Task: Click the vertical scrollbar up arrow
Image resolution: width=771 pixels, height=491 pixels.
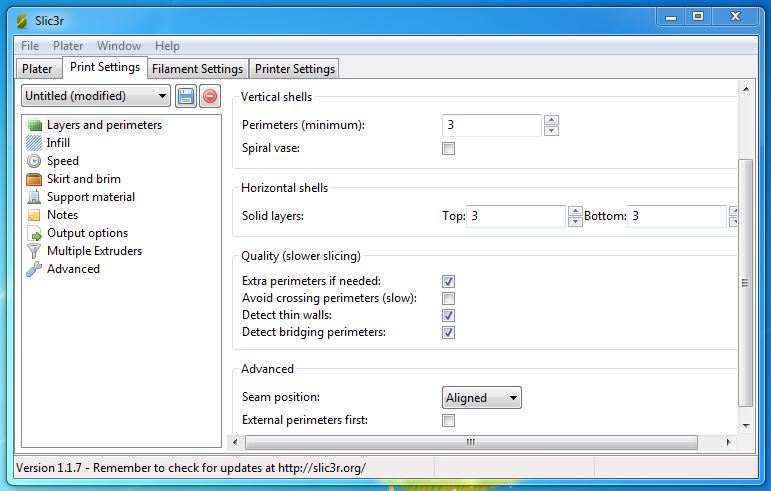Action: pos(746,89)
